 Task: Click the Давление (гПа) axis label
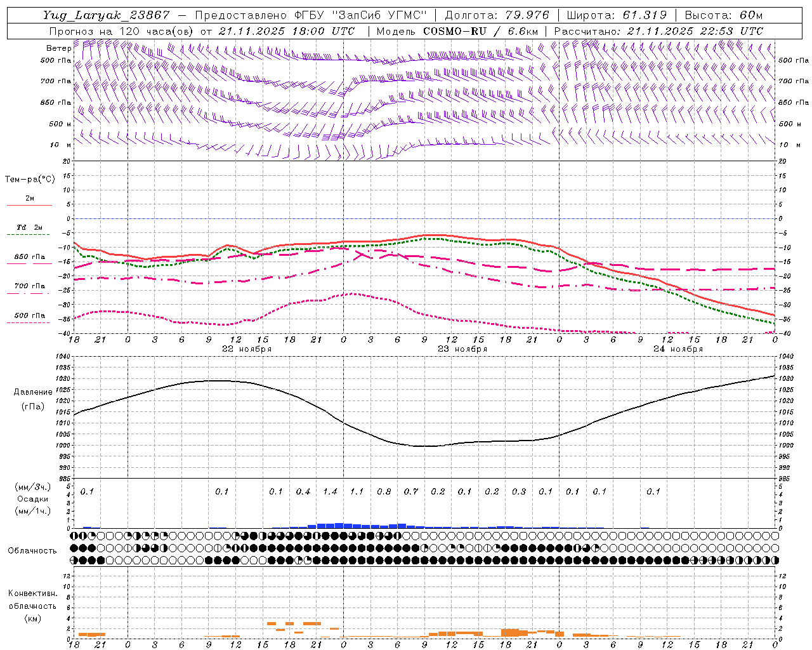[x=33, y=399]
